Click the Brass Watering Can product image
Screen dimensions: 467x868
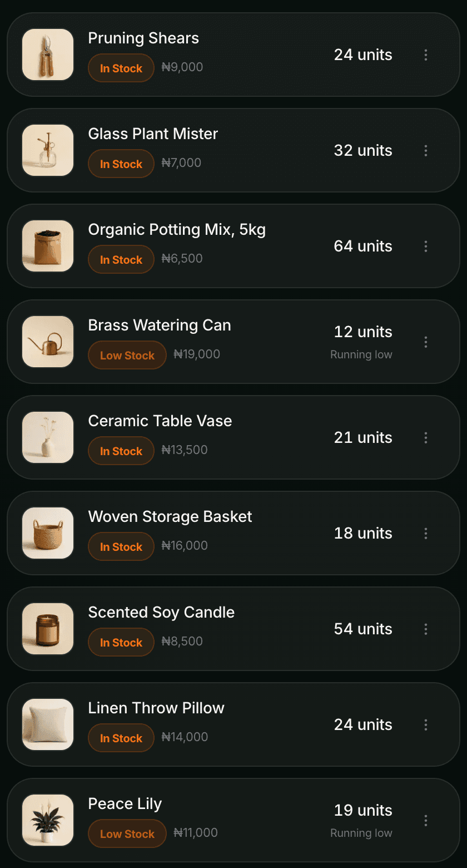pyautogui.click(x=48, y=342)
